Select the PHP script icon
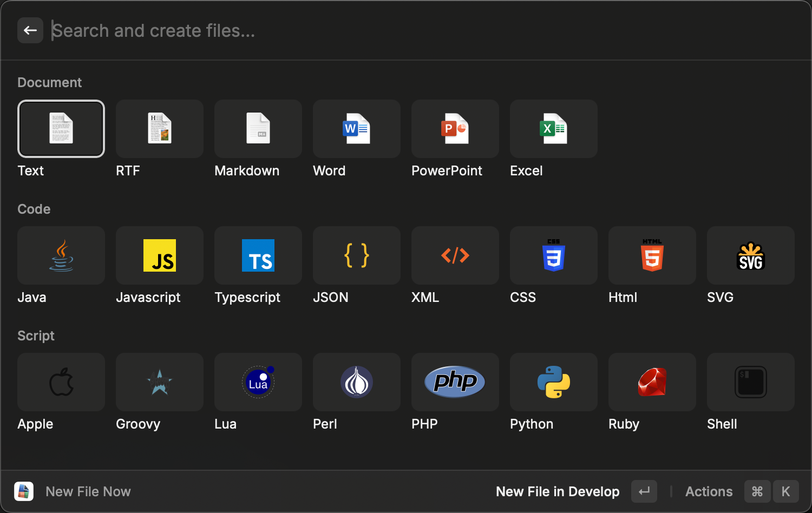Viewport: 812px width, 513px height. coord(455,382)
